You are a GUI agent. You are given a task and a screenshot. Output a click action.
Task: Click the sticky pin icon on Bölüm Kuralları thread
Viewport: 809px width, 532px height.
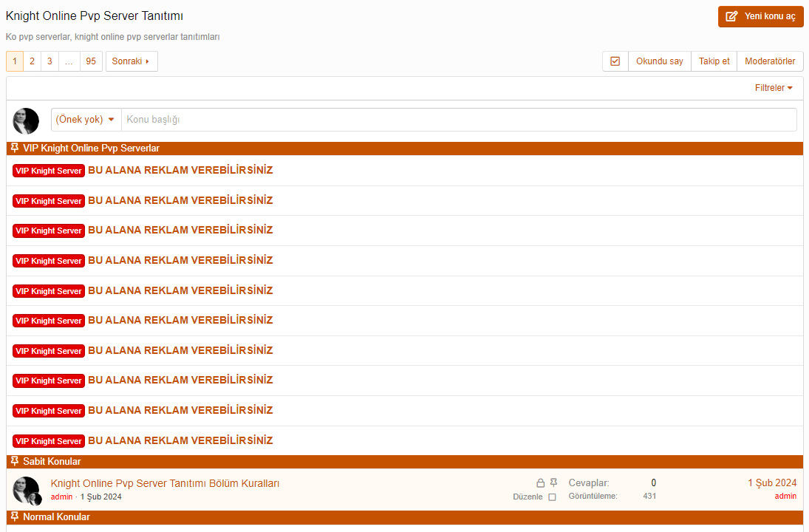(553, 482)
